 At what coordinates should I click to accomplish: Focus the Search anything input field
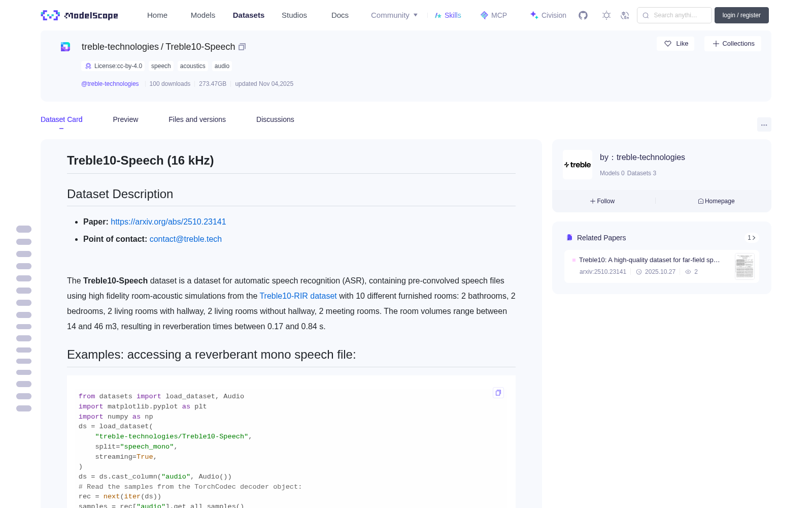point(674,15)
